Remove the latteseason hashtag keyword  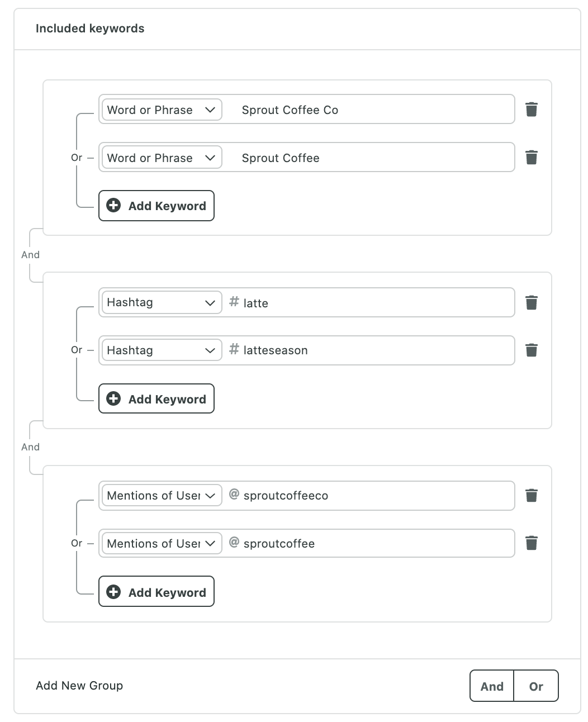coord(532,350)
